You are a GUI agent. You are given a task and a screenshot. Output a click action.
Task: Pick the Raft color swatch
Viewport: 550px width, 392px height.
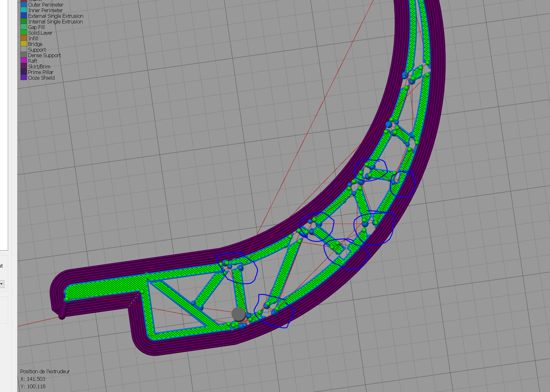[24, 61]
